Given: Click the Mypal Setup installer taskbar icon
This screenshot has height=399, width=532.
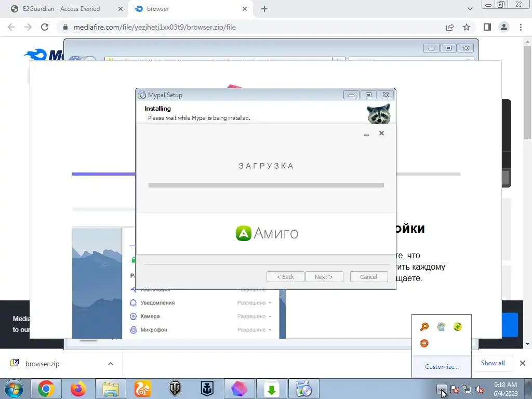Looking at the screenshot, I should pos(303,389).
